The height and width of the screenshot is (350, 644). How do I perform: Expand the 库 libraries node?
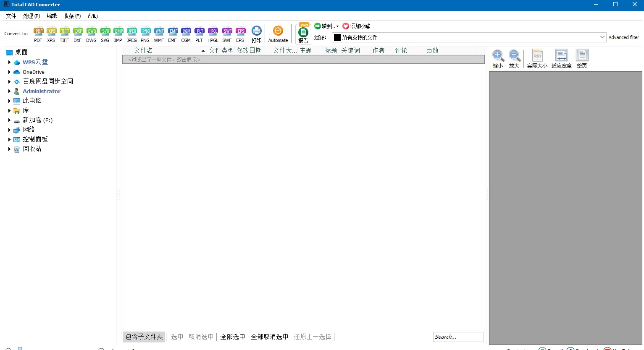9,110
